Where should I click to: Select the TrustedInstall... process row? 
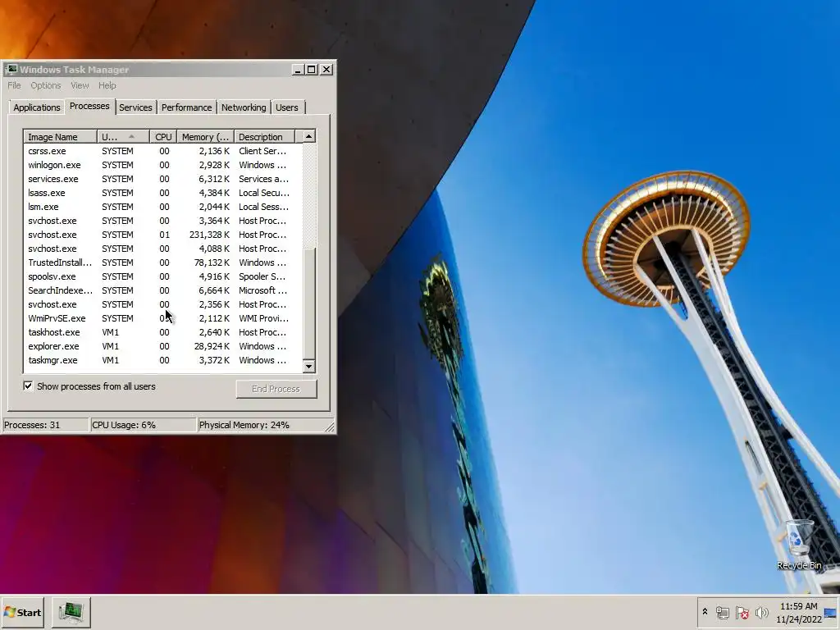[x=163, y=262]
